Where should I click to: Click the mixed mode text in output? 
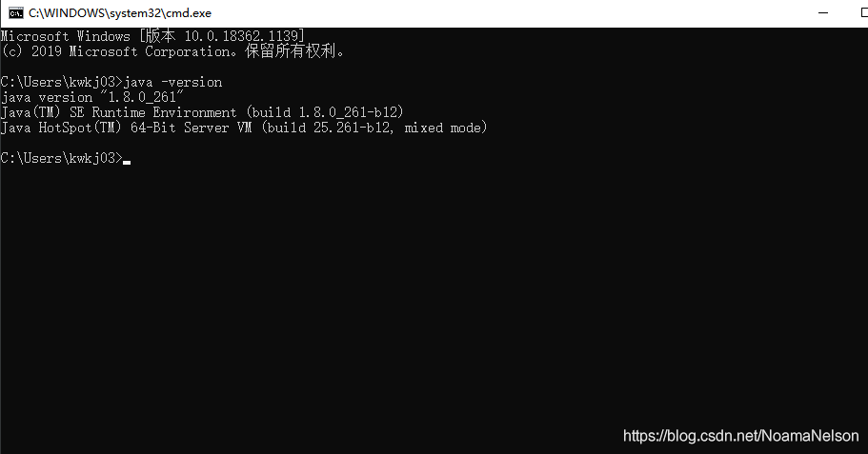(443, 128)
